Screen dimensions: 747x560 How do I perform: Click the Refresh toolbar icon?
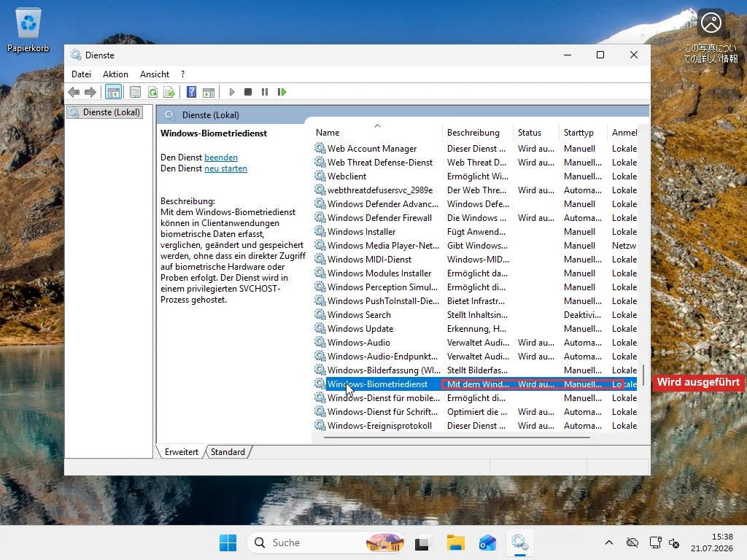click(152, 92)
